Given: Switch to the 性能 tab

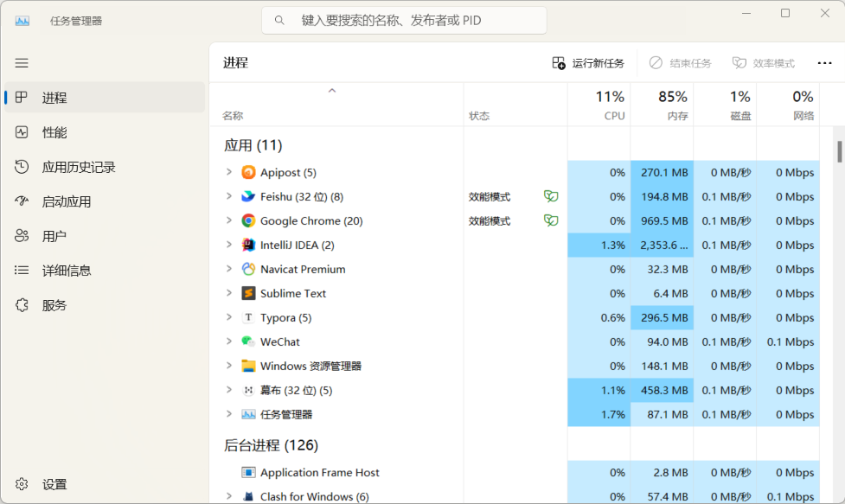Looking at the screenshot, I should tap(105, 132).
